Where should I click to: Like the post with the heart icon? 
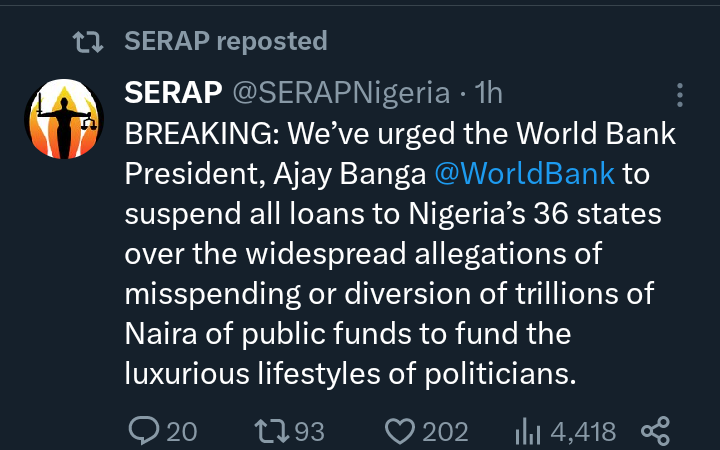[400, 432]
